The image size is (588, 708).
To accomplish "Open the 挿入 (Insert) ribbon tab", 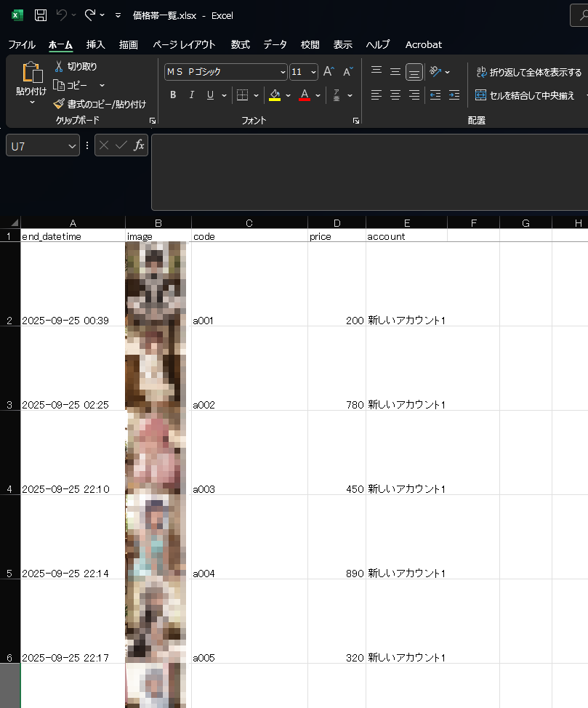I will [x=95, y=44].
